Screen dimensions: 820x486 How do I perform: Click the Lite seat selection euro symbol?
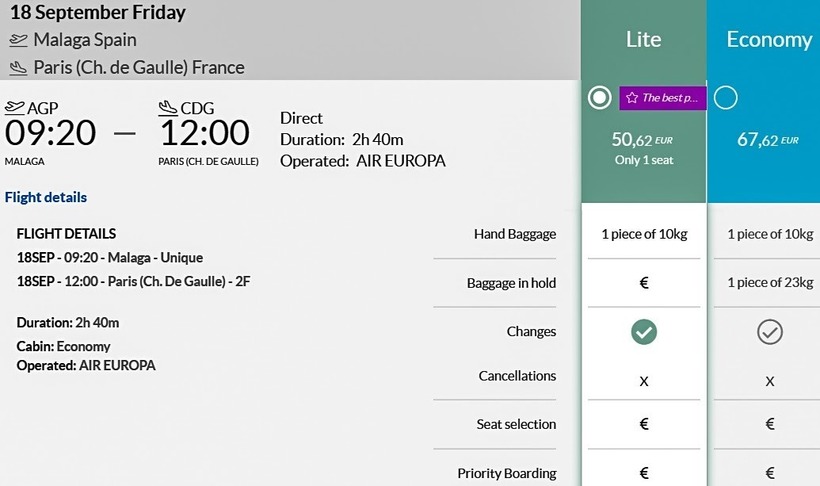tap(644, 424)
